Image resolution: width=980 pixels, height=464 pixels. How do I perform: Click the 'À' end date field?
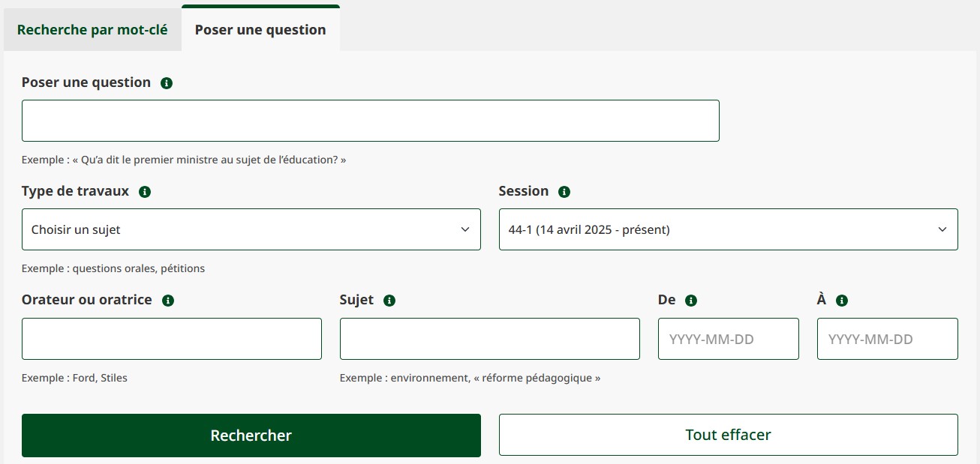tap(887, 338)
